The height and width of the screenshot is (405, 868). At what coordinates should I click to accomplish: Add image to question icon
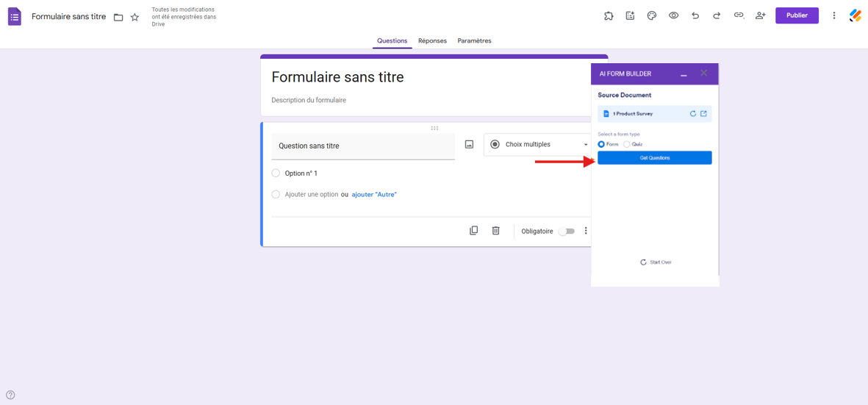469,144
